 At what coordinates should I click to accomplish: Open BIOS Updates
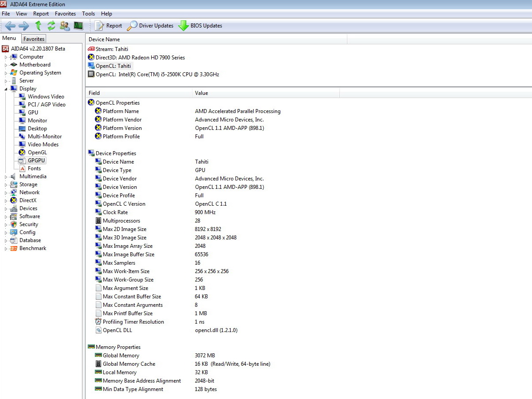pos(200,26)
